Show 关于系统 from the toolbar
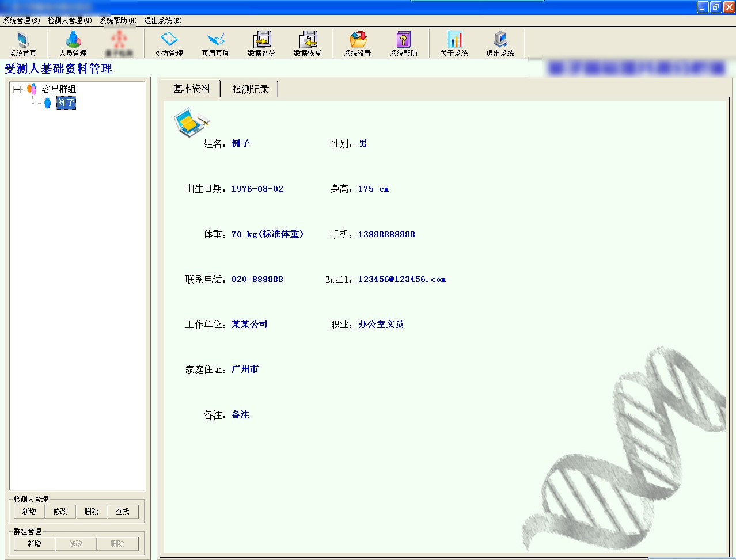The image size is (736, 560). pos(454,43)
